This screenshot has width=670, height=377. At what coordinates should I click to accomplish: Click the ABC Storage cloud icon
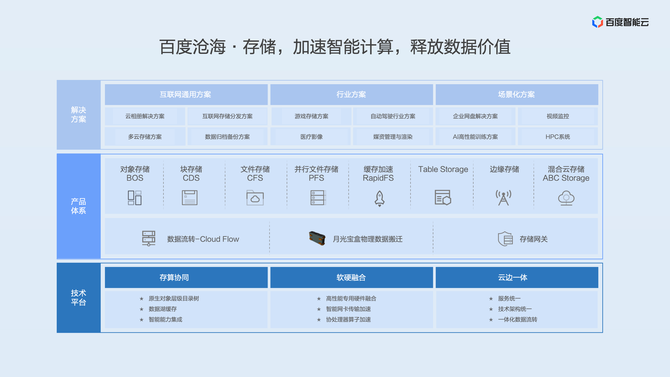pyautogui.click(x=566, y=198)
